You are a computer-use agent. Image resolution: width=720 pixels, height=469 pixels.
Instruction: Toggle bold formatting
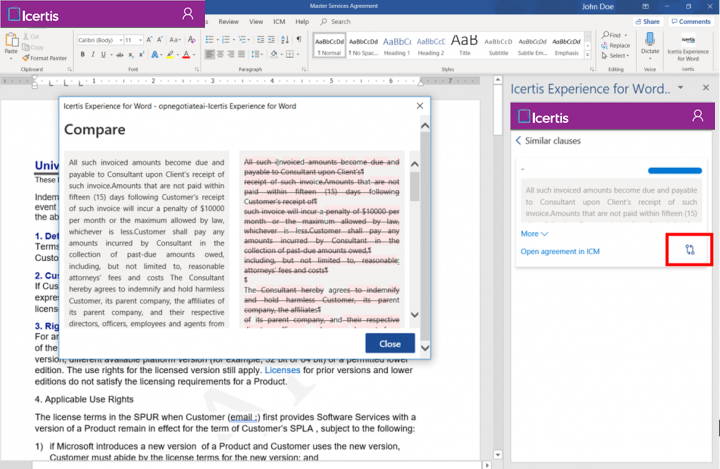(80, 54)
